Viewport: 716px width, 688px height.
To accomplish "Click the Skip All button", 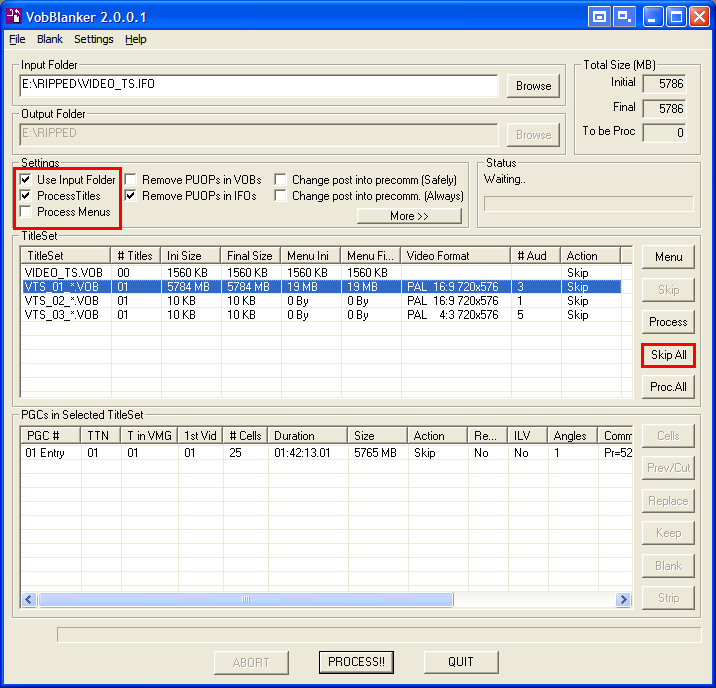I will 668,355.
